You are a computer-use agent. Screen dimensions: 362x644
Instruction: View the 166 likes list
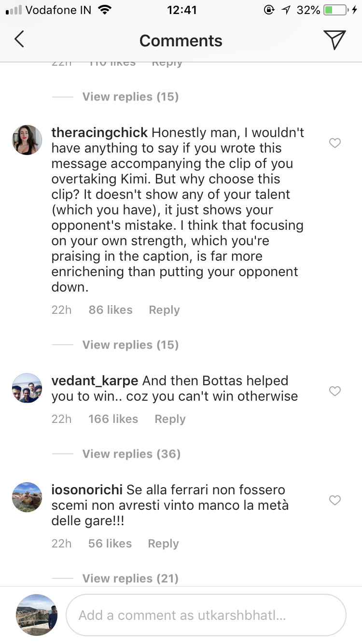(113, 419)
